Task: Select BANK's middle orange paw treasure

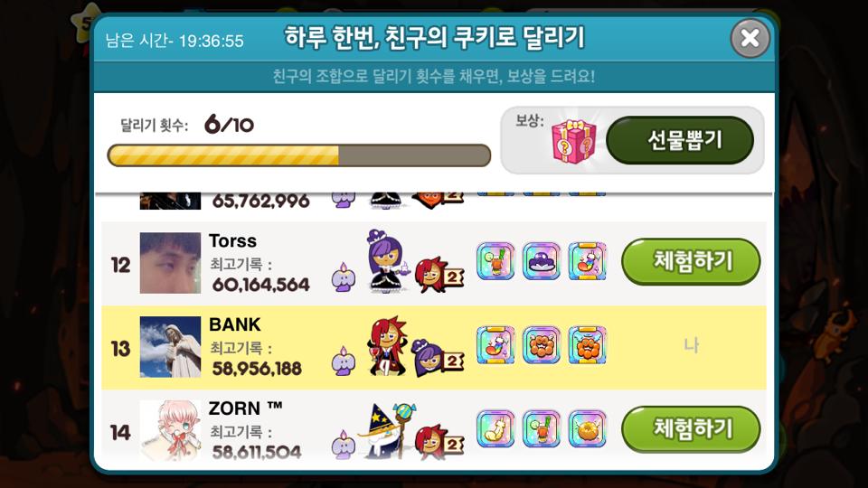Action: 542,344
